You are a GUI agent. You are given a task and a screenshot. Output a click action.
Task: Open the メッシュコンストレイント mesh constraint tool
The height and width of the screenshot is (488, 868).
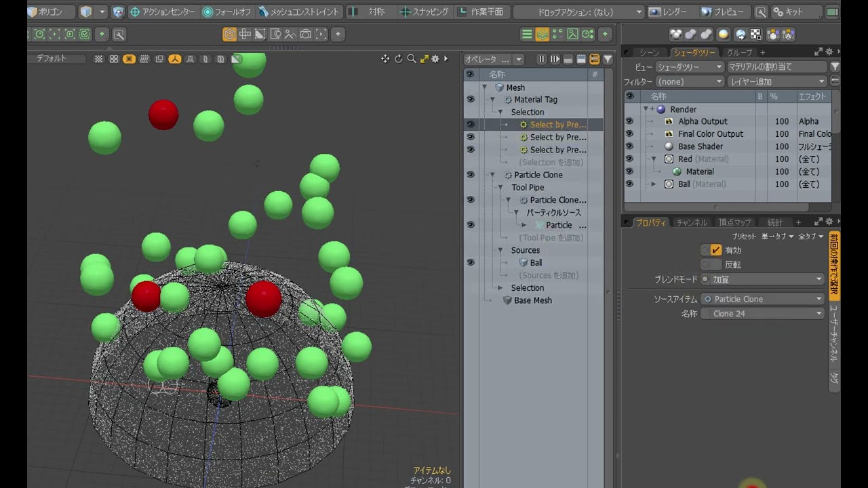tap(298, 12)
